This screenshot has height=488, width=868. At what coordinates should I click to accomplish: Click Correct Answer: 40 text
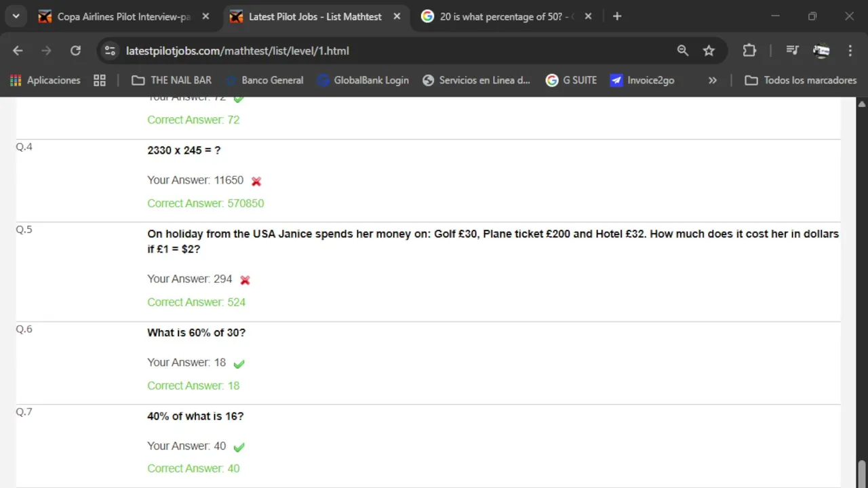193,468
